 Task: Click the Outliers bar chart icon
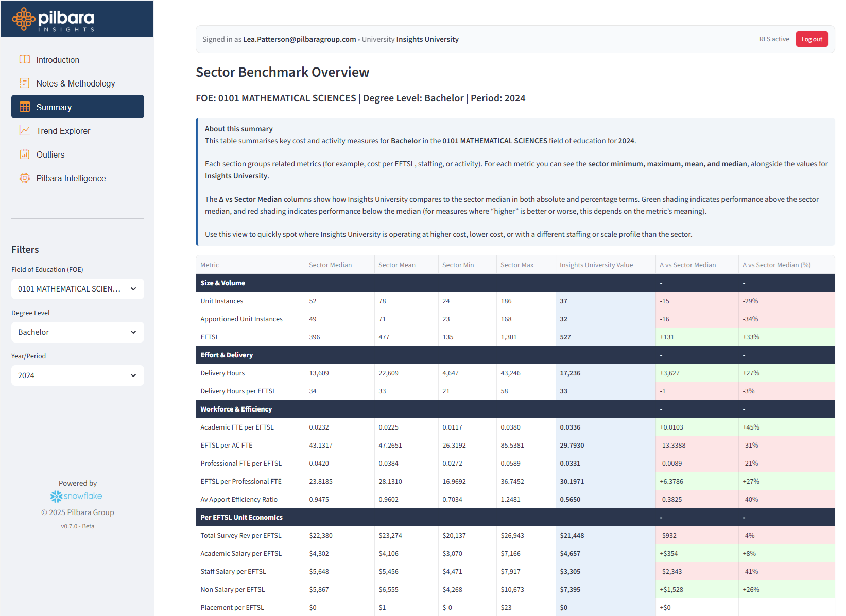[x=24, y=154]
